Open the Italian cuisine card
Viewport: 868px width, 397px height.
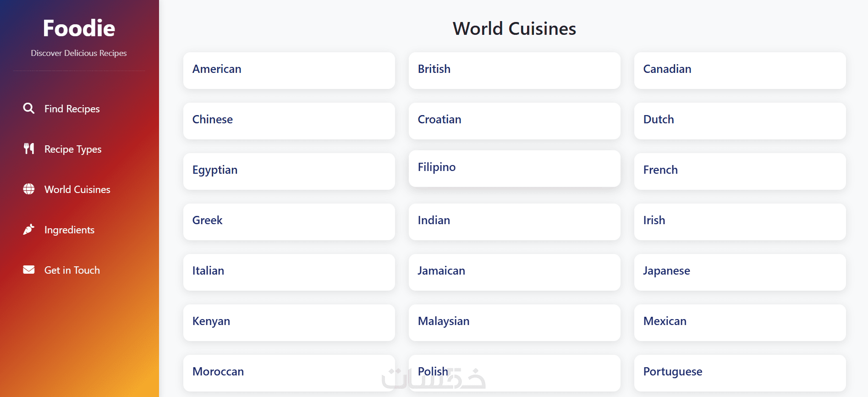point(289,272)
